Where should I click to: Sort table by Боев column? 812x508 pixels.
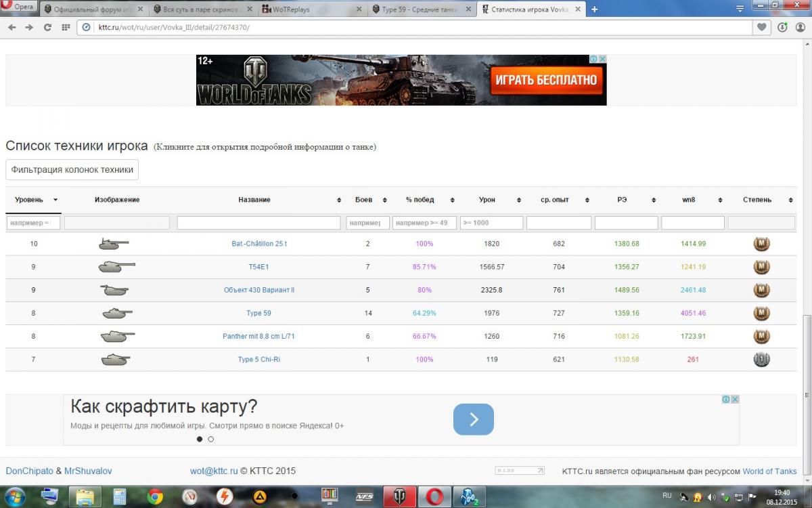[x=367, y=200]
